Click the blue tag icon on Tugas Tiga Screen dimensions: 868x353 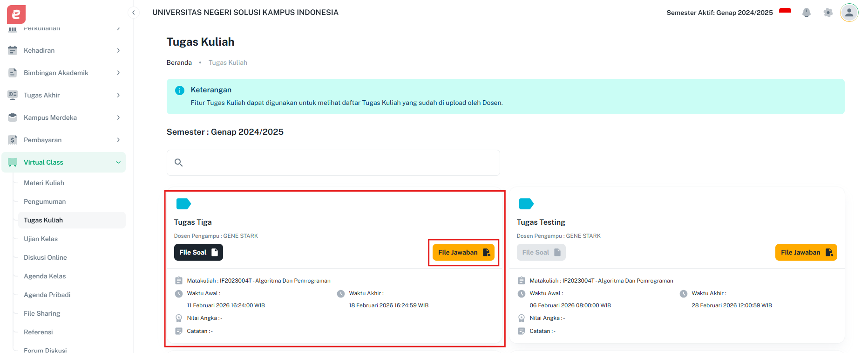[183, 204]
